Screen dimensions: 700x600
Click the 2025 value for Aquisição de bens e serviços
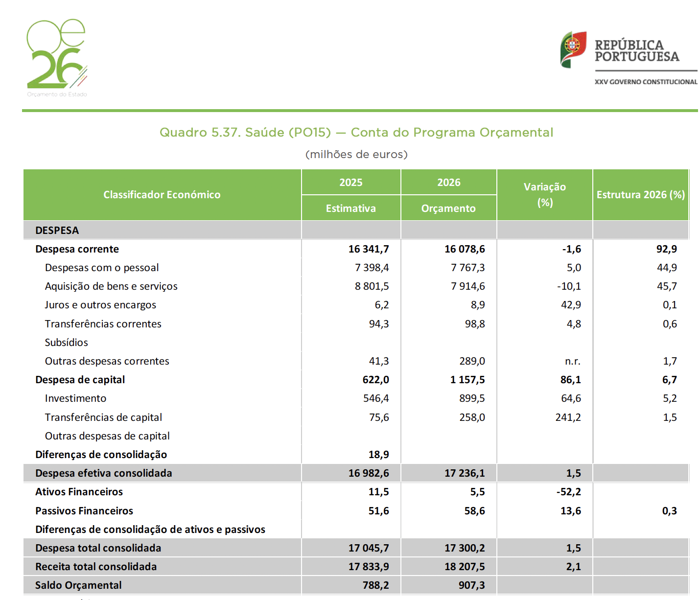(372, 286)
